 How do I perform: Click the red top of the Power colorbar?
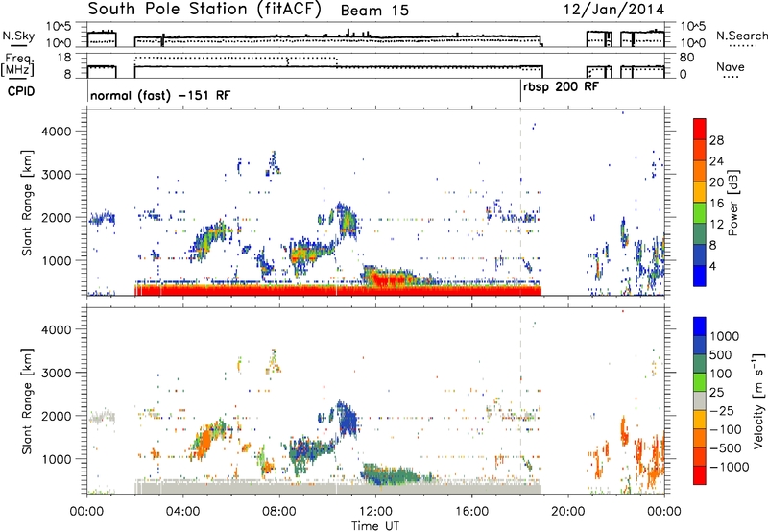[x=700, y=129]
